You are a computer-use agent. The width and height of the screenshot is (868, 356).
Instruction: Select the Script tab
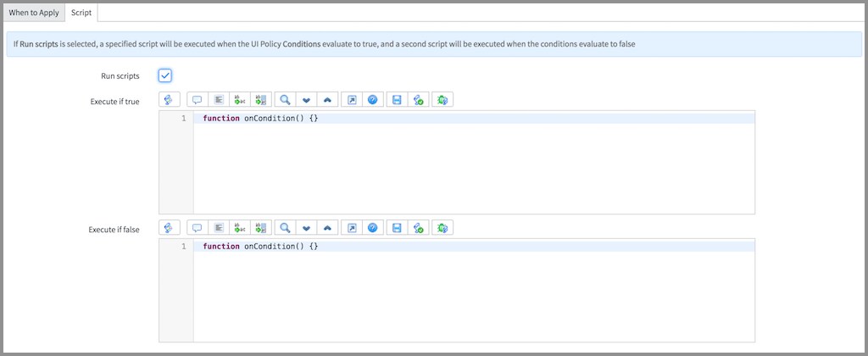tap(81, 12)
